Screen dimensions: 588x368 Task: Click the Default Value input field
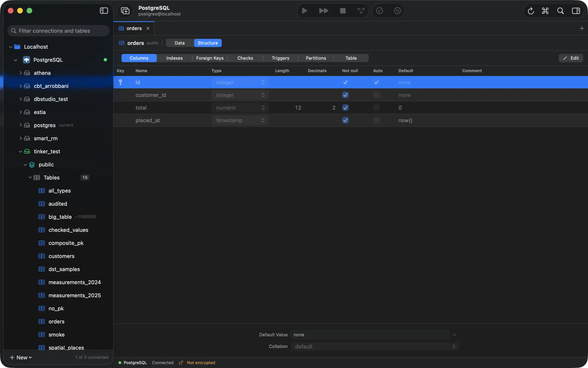(370, 335)
